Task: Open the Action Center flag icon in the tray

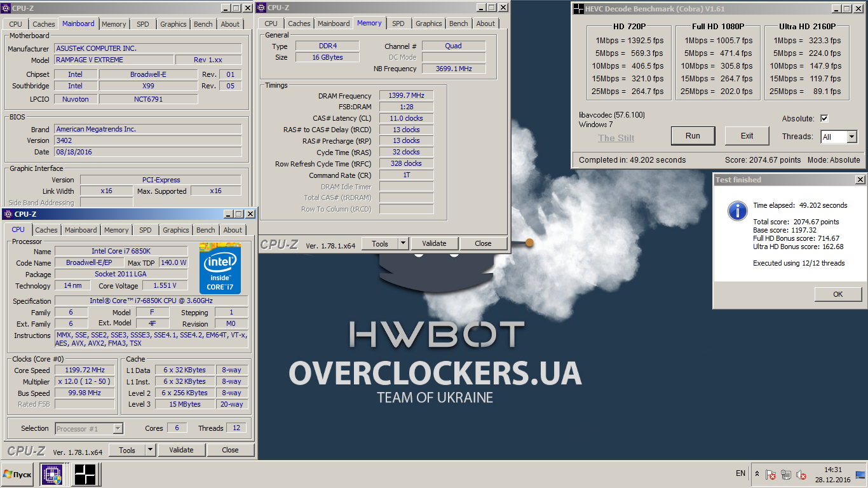Action: pyautogui.click(x=771, y=475)
